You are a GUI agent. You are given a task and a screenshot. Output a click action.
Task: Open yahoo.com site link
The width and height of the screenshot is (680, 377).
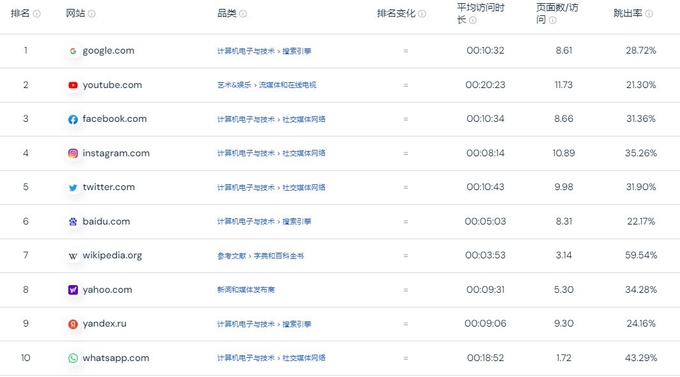[x=107, y=290]
